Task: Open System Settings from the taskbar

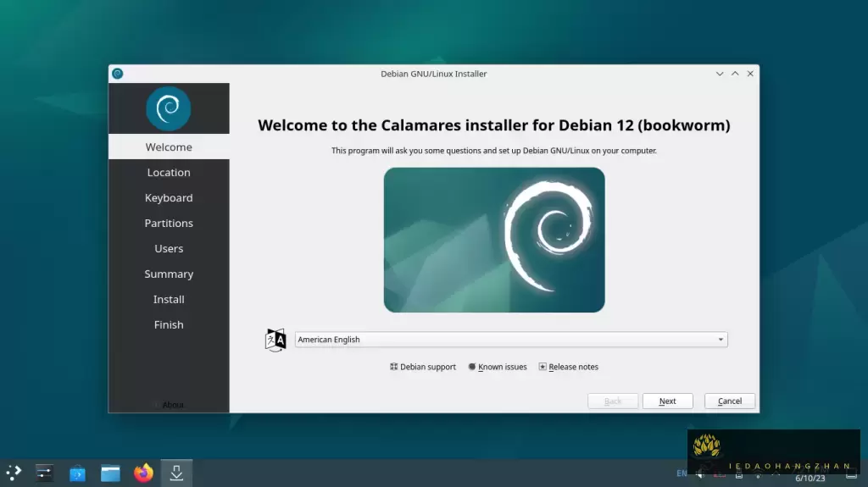Action: [x=44, y=473]
